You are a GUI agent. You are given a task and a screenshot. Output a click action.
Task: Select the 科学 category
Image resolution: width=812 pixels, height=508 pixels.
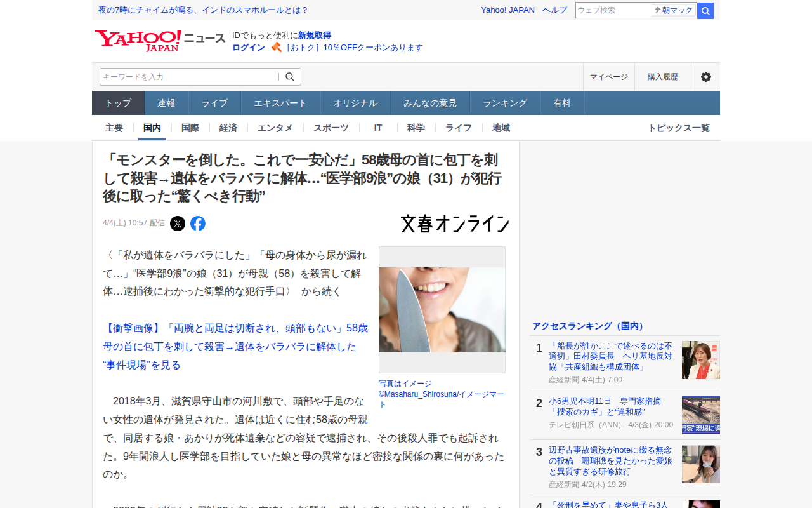(x=416, y=128)
